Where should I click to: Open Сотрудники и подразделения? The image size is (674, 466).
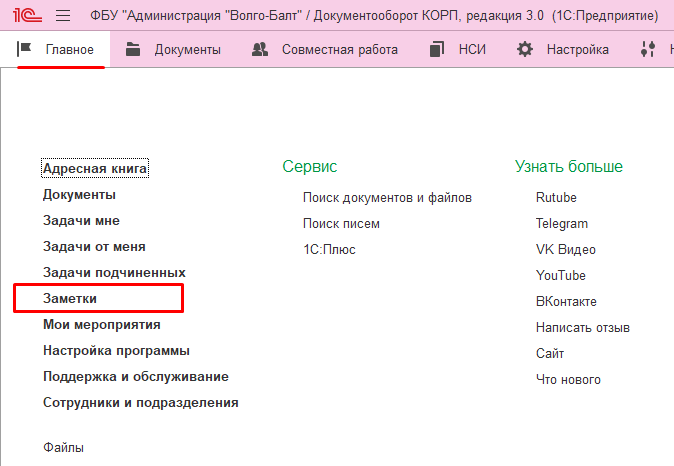[141, 403]
